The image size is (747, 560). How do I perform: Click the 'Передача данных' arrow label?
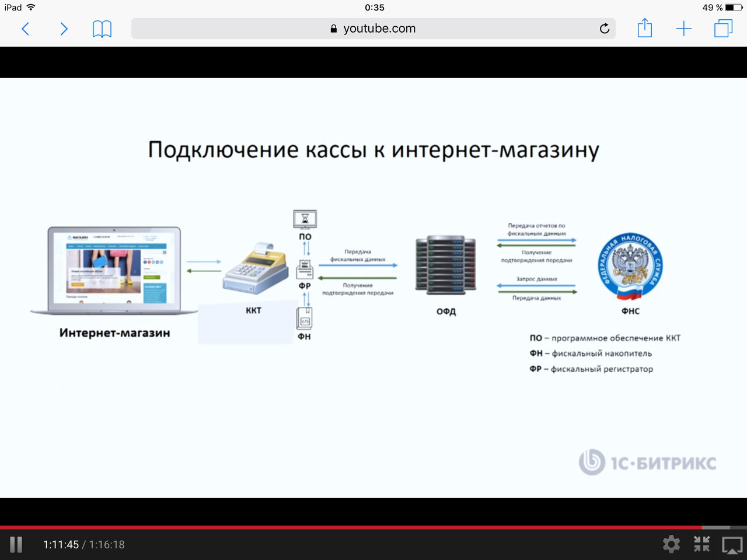point(536,298)
